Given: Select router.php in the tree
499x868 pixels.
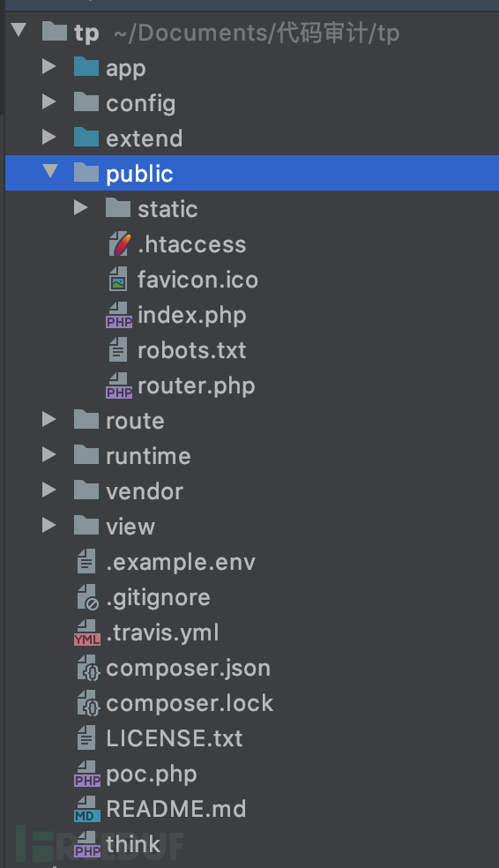Looking at the screenshot, I should point(197,385).
